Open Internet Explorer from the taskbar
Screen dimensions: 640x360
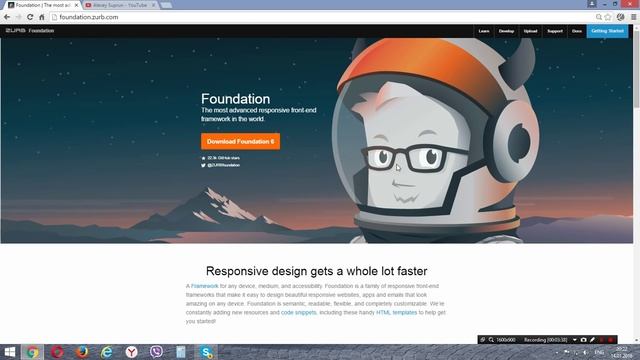[x=107, y=352]
